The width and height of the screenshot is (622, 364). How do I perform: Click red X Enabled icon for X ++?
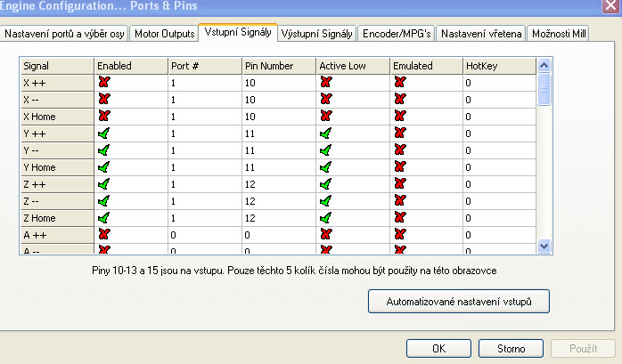coord(103,82)
